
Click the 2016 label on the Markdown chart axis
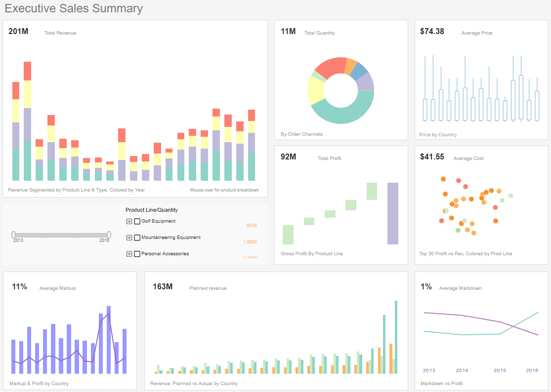[532, 370]
